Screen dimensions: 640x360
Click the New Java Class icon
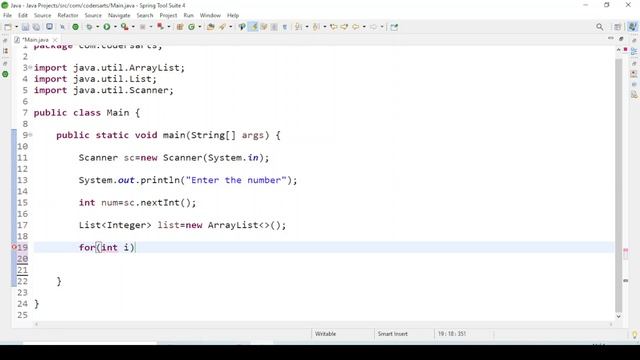coord(191,27)
